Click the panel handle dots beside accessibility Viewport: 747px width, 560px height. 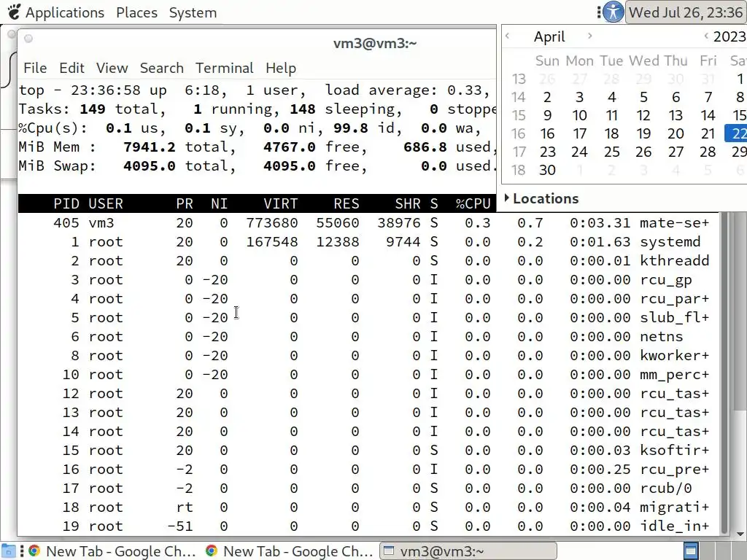tap(599, 12)
